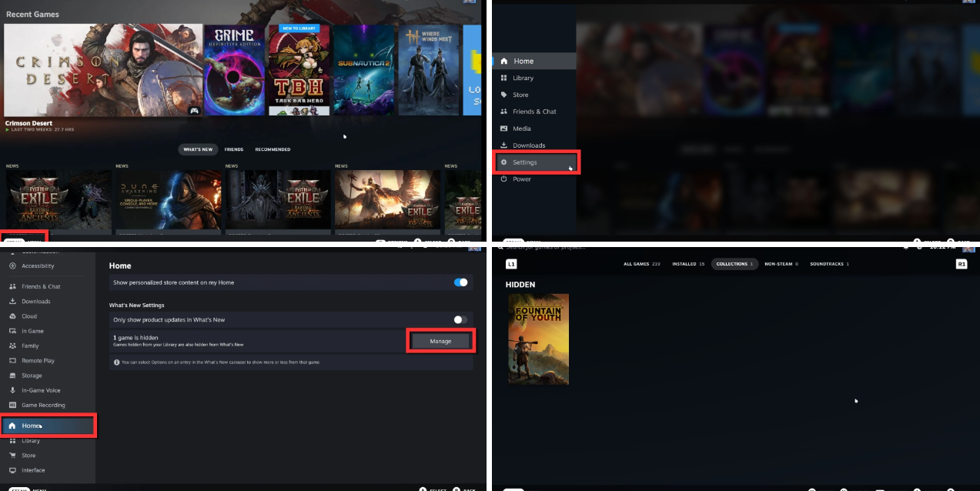Click the L1 shoulder button in library

click(x=511, y=264)
